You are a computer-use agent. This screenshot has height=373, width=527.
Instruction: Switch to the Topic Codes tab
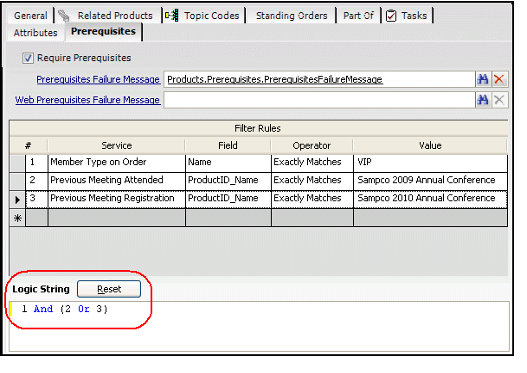click(x=205, y=15)
